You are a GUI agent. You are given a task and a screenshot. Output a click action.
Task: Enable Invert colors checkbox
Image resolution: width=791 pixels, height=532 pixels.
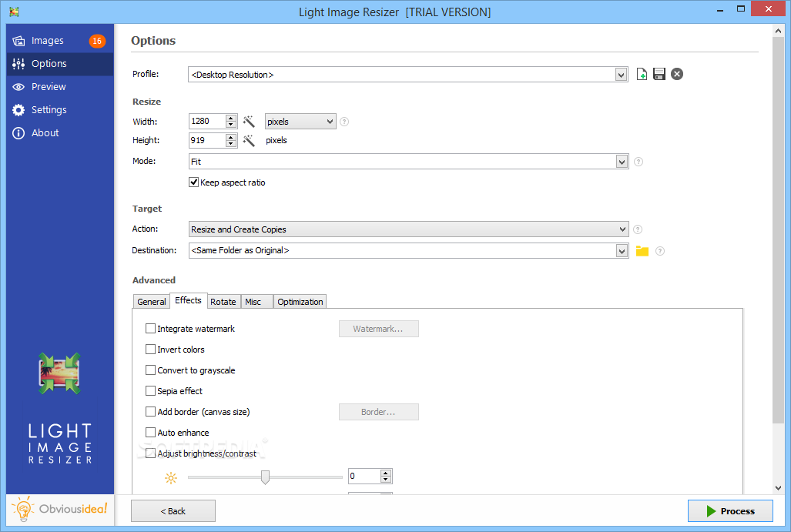pos(150,350)
